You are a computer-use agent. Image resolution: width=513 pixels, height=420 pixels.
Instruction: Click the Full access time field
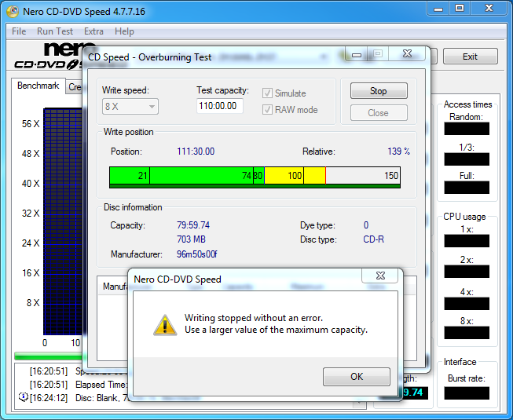click(467, 188)
